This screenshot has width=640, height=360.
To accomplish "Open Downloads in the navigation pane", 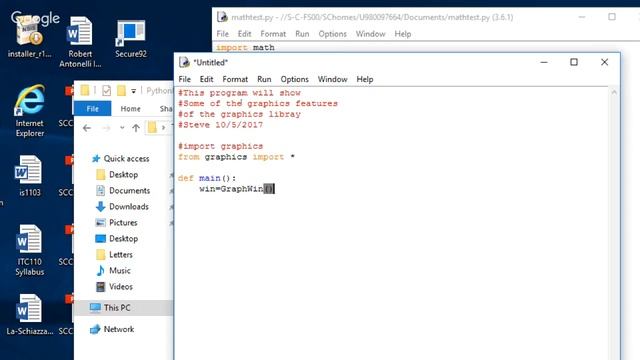I will (122, 207).
